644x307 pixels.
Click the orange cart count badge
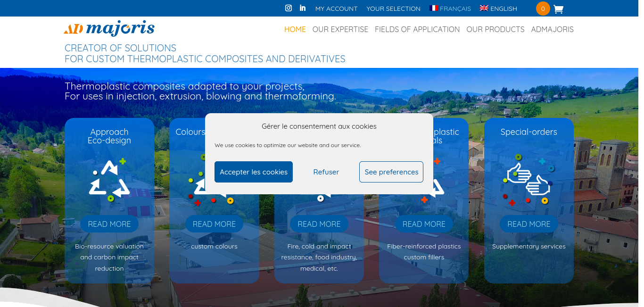click(543, 8)
